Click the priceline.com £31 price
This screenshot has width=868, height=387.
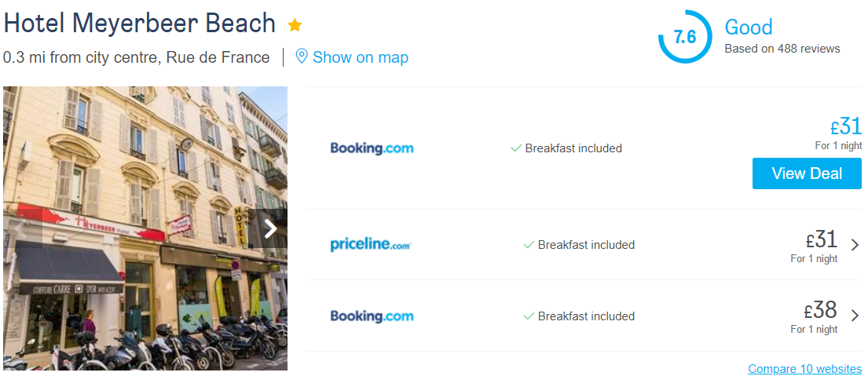point(822,240)
